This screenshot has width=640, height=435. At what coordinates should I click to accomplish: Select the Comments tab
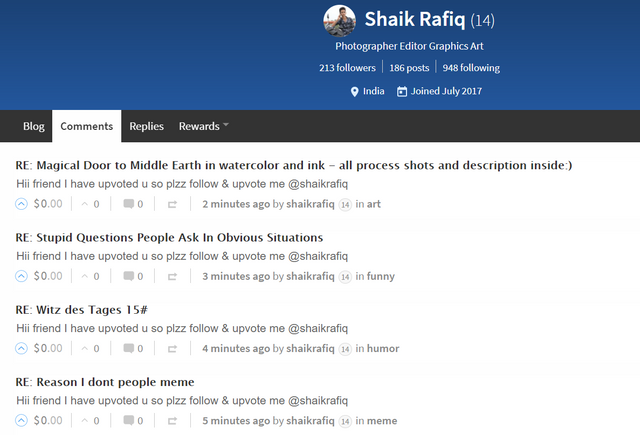coord(86,126)
